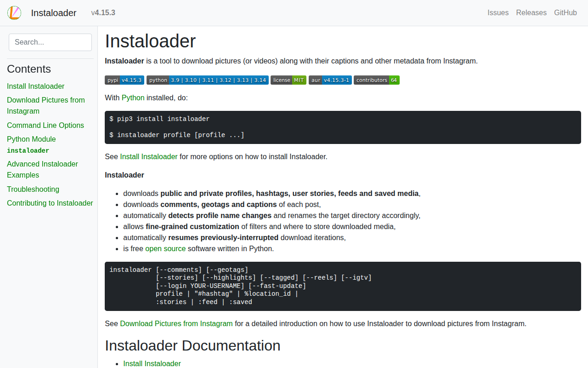Click the pip3 install instaloader command line

tap(159, 119)
